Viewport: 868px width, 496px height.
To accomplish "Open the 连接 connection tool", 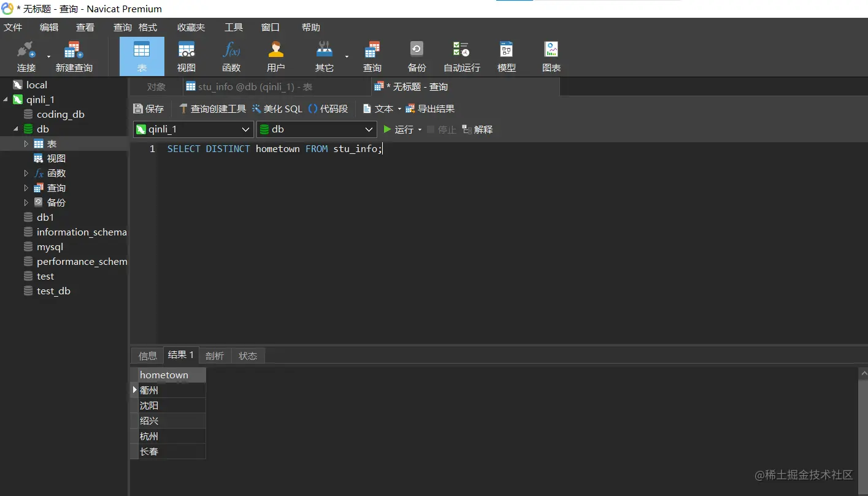I will 26,56.
